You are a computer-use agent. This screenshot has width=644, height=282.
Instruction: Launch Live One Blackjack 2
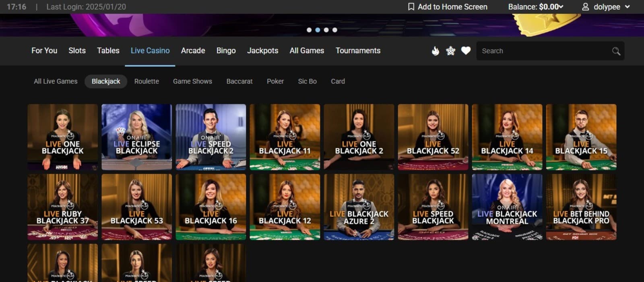click(359, 137)
